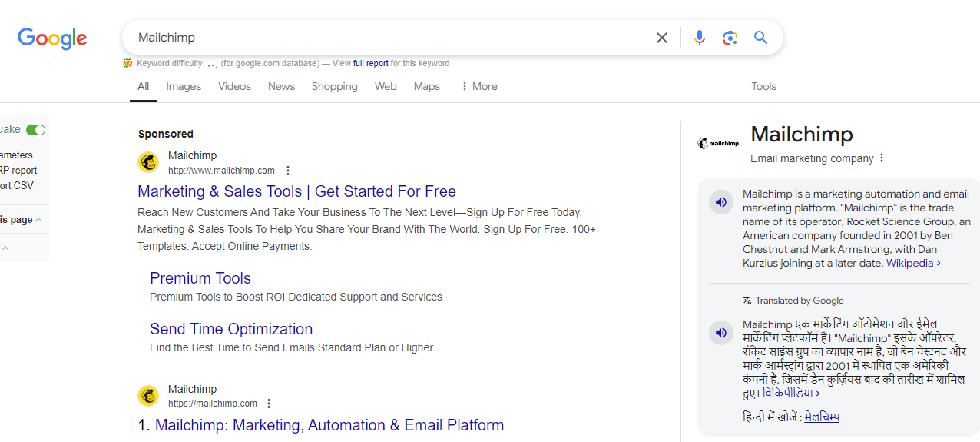
Task: Play audio of the Hindi translated description
Action: (721, 333)
